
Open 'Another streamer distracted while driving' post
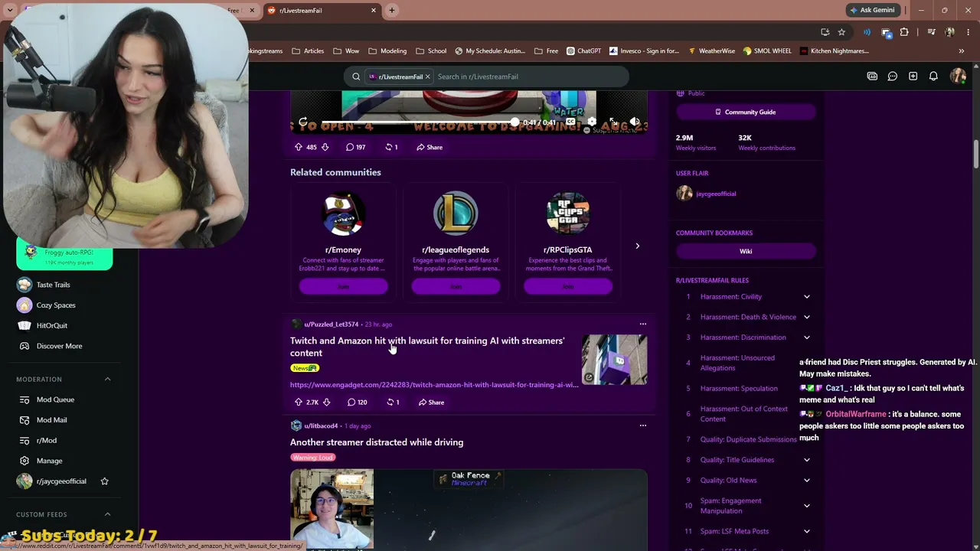pyautogui.click(x=377, y=442)
